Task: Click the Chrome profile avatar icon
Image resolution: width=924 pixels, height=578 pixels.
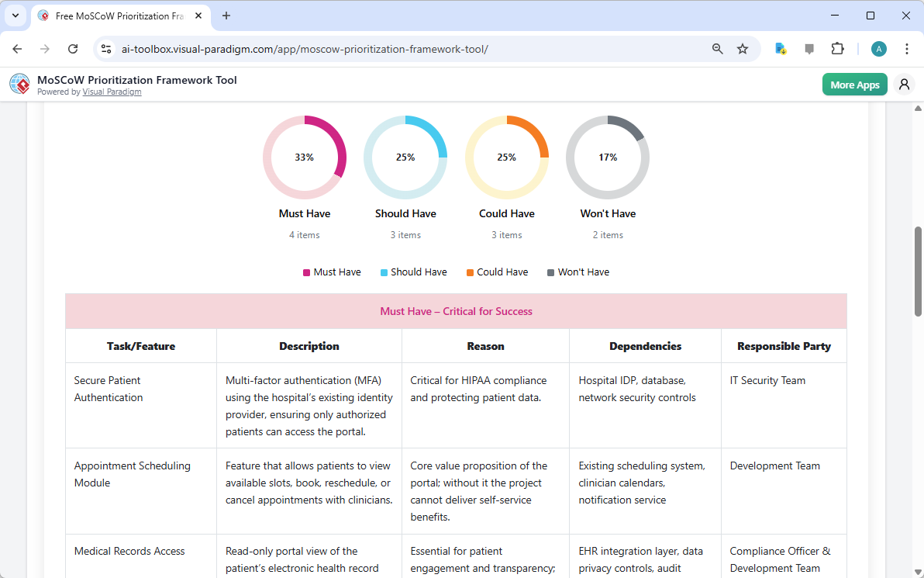Action: pyautogui.click(x=878, y=48)
